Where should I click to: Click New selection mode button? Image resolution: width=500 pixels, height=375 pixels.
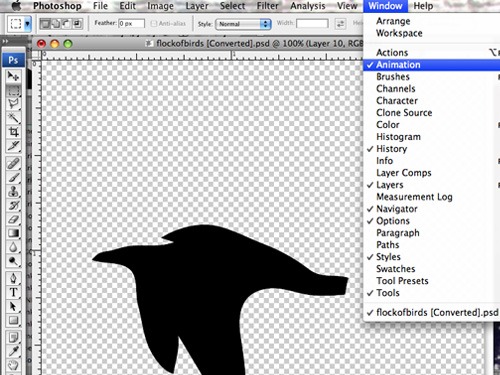[44, 24]
